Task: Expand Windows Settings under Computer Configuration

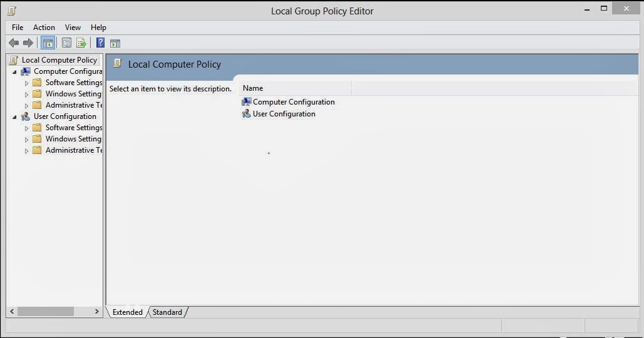Action: tap(27, 95)
